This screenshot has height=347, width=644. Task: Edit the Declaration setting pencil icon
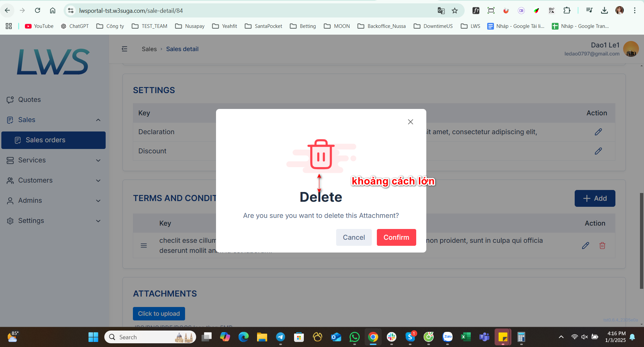598,132
